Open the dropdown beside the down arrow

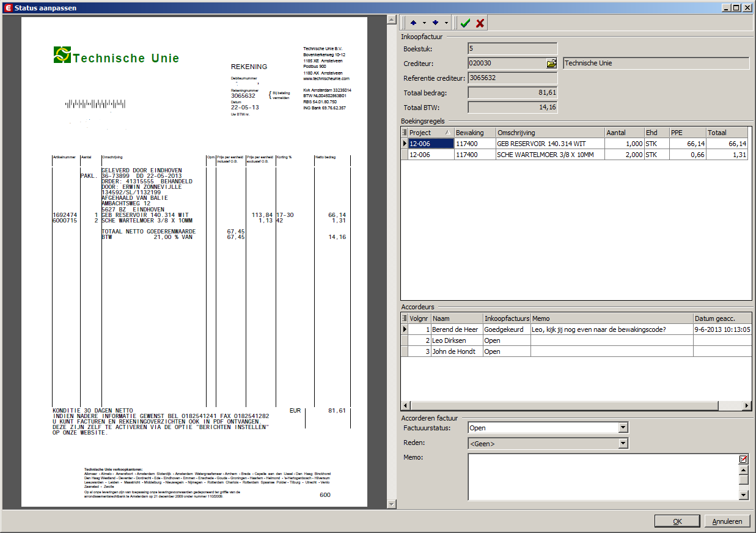click(x=446, y=23)
